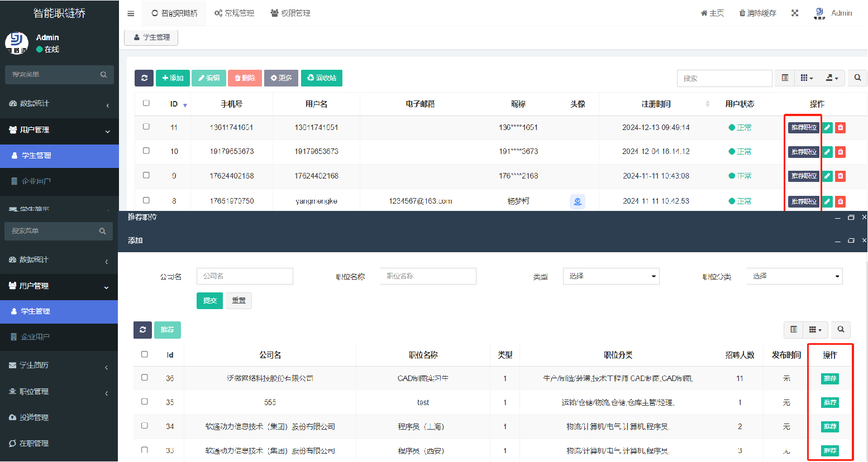868x462 pixels.
Task: Click the 公司名 input field
Action: click(x=245, y=276)
